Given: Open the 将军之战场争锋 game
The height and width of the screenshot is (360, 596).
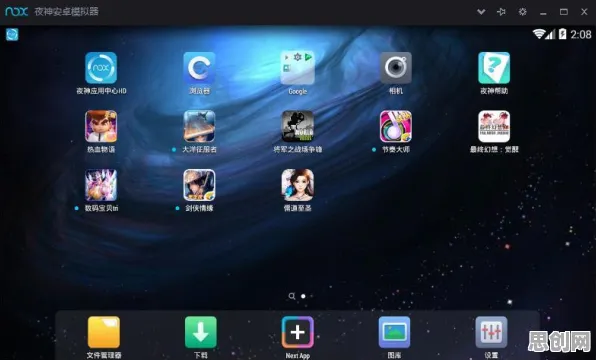Looking at the screenshot, I should click(298, 126).
